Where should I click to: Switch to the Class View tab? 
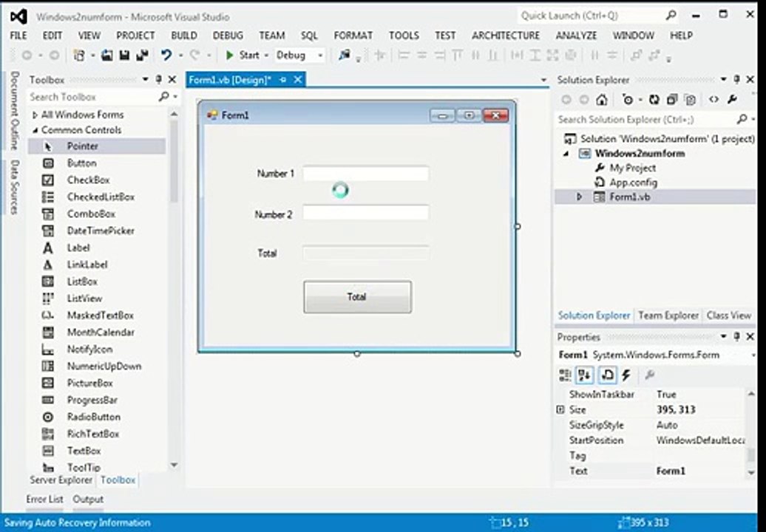point(728,316)
